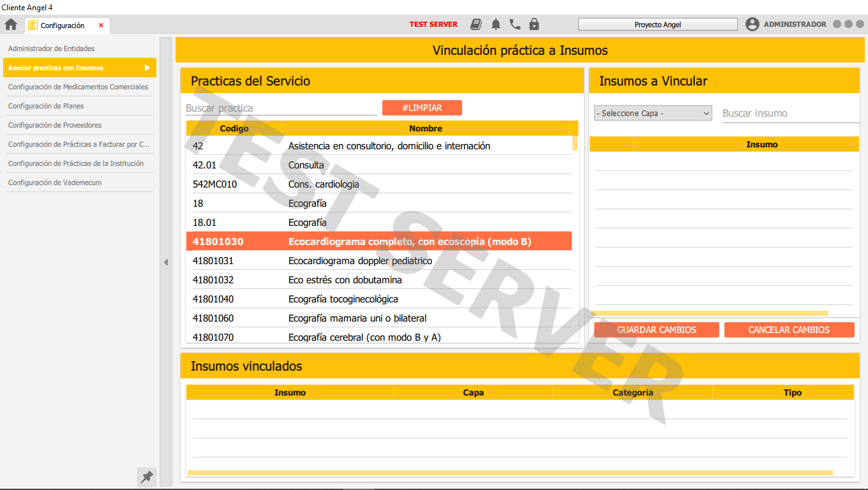Click the lock icon in the top toolbar

click(534, 24)
